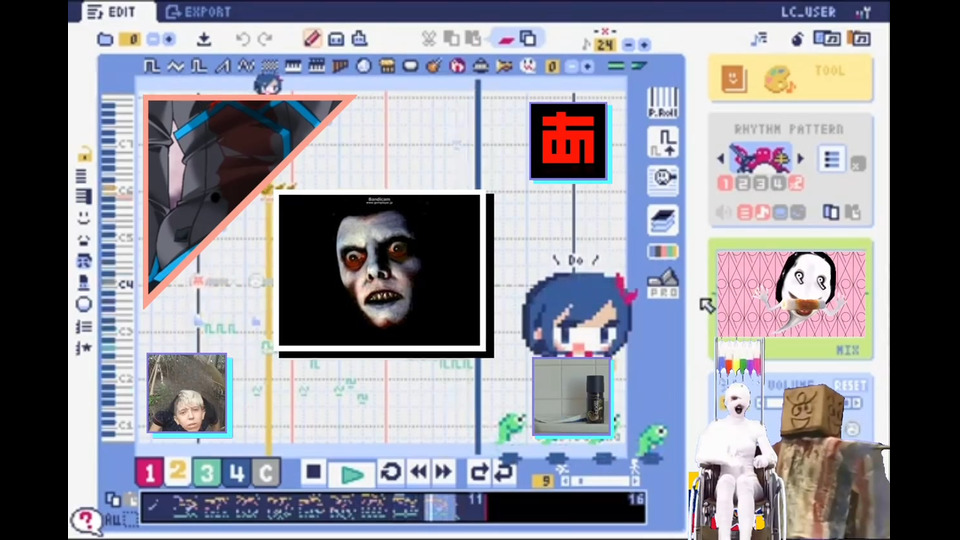
Task: Toggle rhythm pattern slot 1
Action: tap(726, 183)
